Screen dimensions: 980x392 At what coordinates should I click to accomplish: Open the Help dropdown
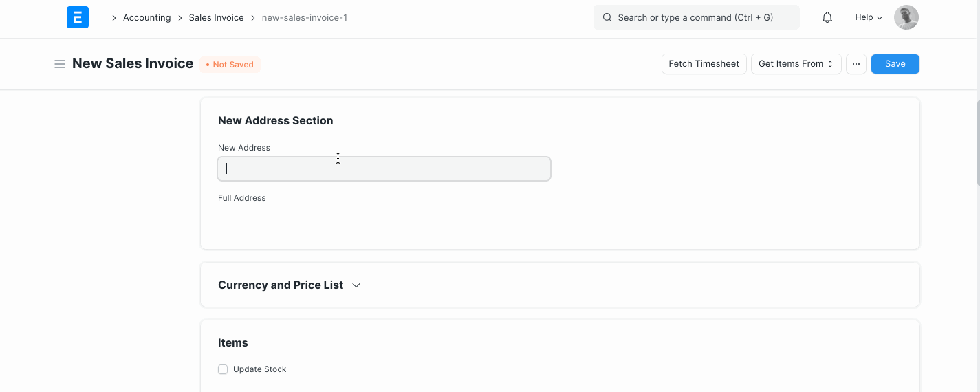[868, 17]
